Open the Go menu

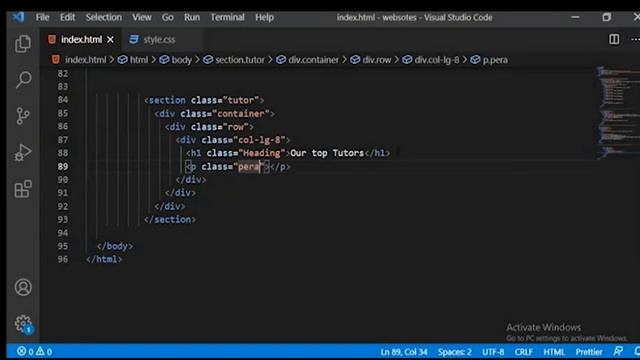pos(167,17)
